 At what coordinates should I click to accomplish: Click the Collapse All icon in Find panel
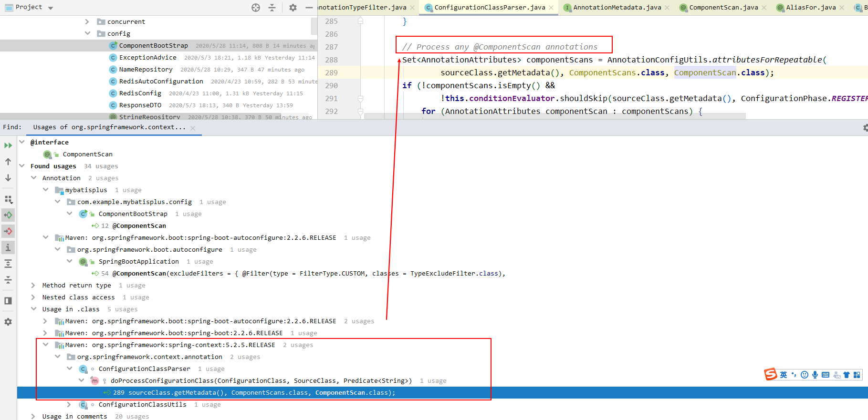point(8,280)
